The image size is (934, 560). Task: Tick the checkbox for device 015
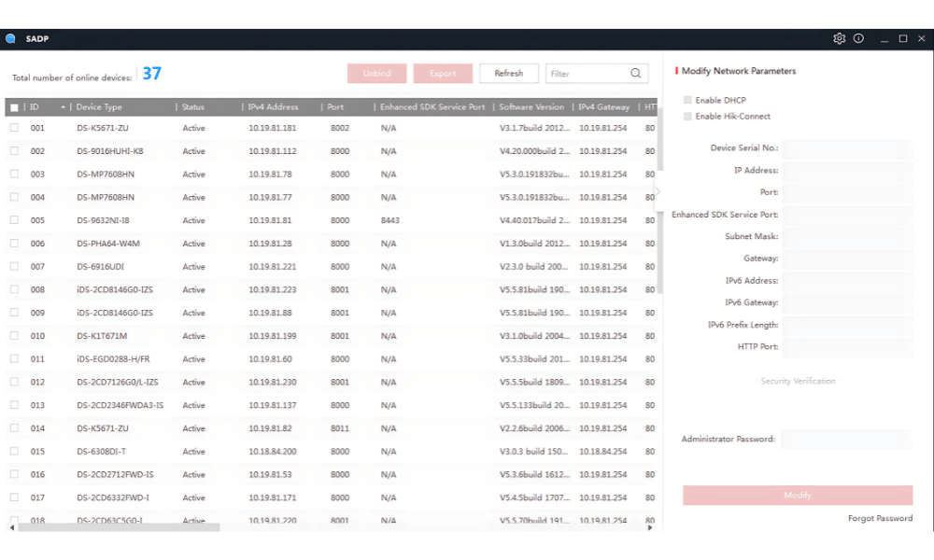point(14,451)
